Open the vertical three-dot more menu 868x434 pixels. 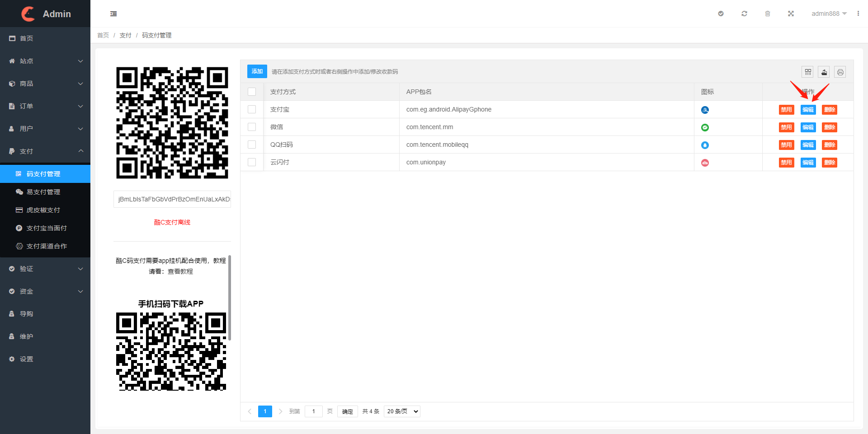click(x=858, y=14)
